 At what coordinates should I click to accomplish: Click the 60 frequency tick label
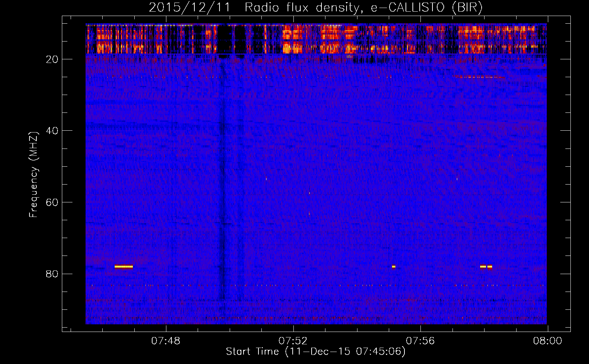point(52,202)
